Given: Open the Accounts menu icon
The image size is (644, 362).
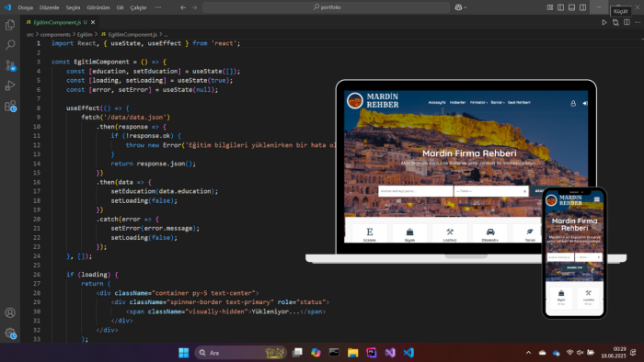Looking at the screenshot, I should click(x=10, y=312).
